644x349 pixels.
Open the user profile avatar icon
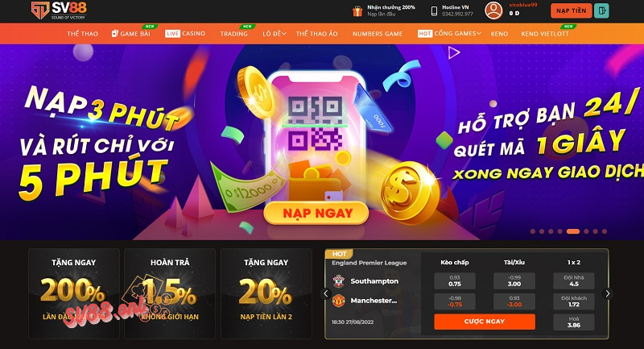click(493, 10)
